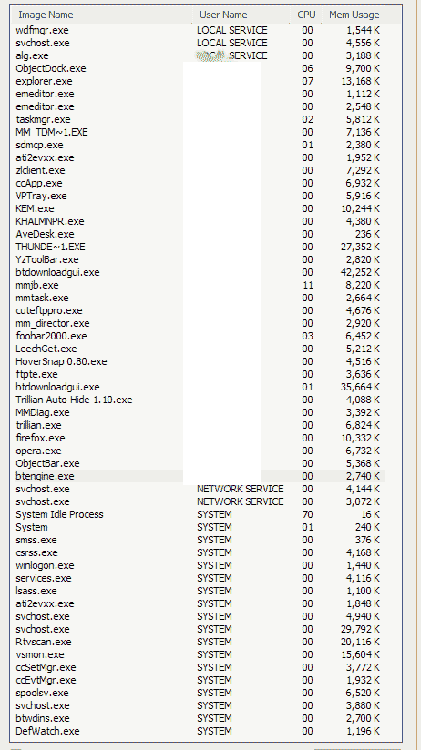
Task: Sort by the CPU column header
Action: click(306, 15)
